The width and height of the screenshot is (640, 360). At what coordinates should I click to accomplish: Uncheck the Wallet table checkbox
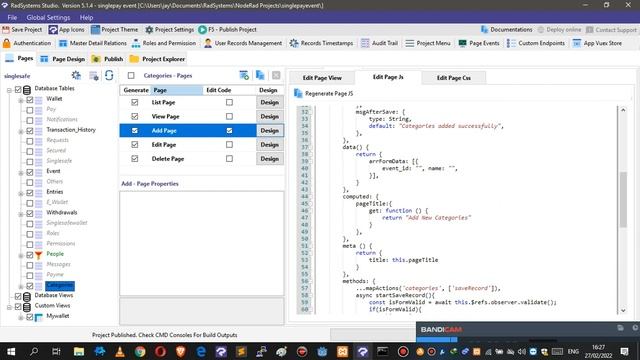[x=30, y=100]
